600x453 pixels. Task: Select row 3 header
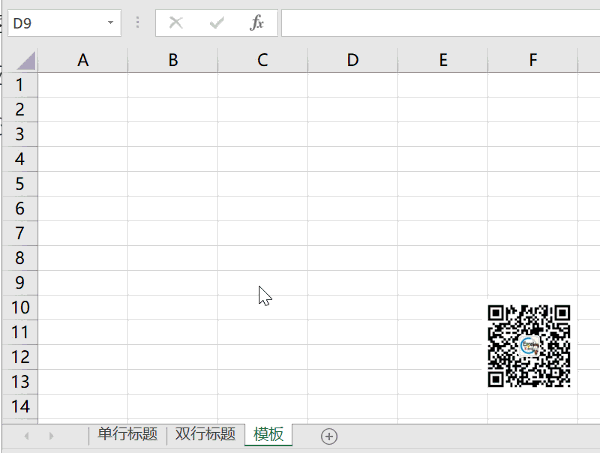20,134
